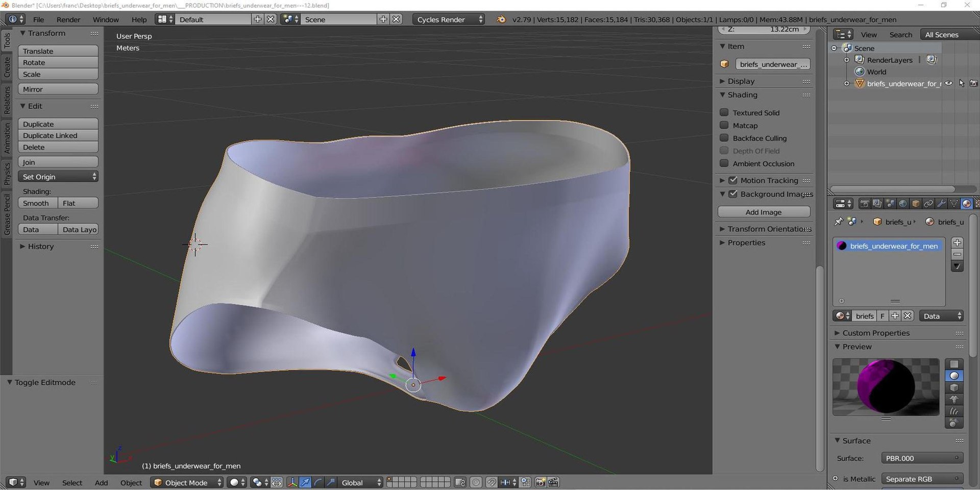Switch to the Physics tab
Viewport: 980px width, 490px height.
(7, 174)
